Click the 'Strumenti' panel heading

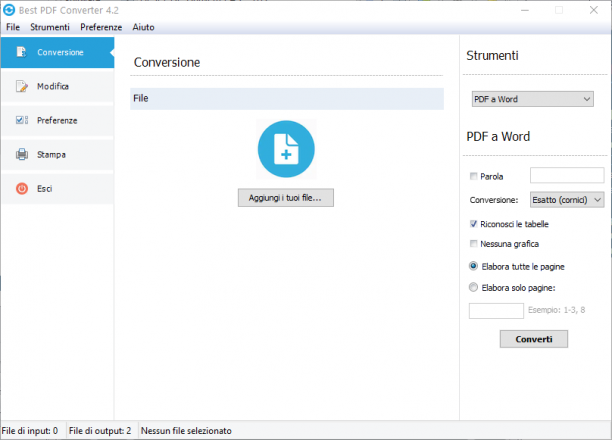(492, 55)
